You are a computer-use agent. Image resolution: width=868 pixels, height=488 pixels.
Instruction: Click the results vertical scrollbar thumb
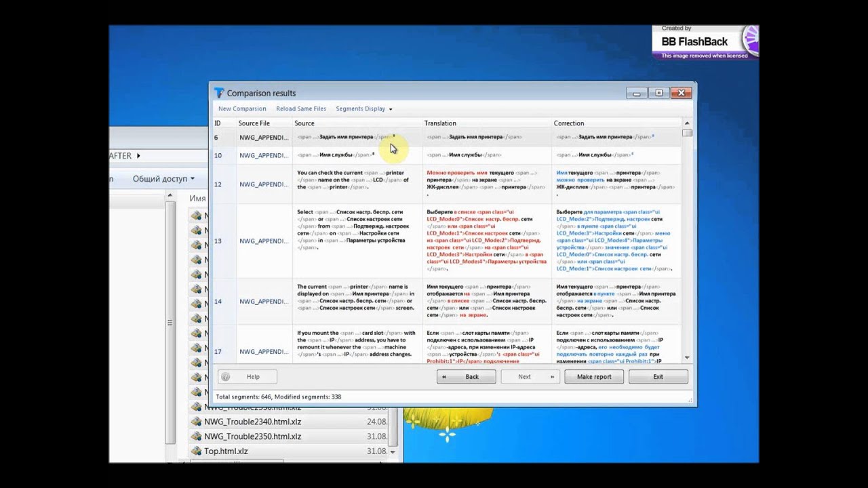(687, 133)
